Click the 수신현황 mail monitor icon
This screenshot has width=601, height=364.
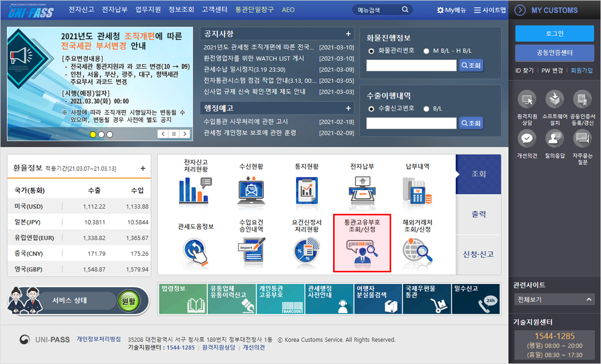[x=251, y=189]
